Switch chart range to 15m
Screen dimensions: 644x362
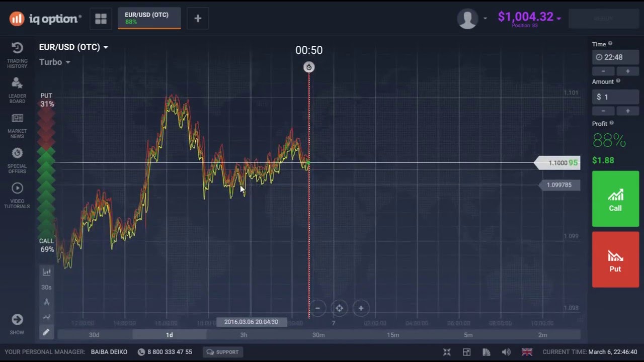[393, 335]
